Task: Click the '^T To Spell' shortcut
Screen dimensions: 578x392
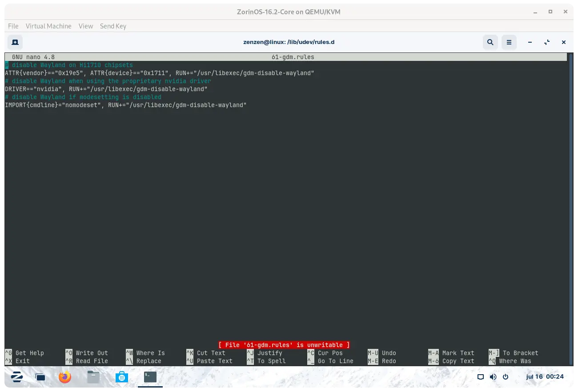Action: (266, 361)
